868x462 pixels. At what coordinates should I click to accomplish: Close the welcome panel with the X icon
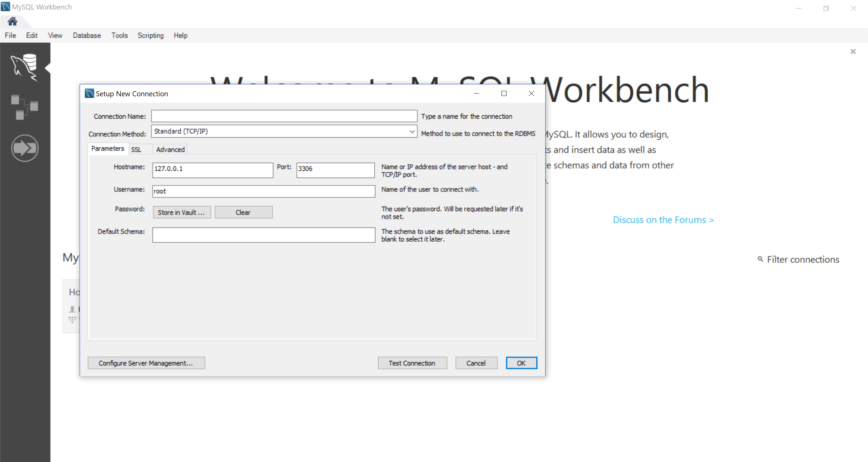853,52
